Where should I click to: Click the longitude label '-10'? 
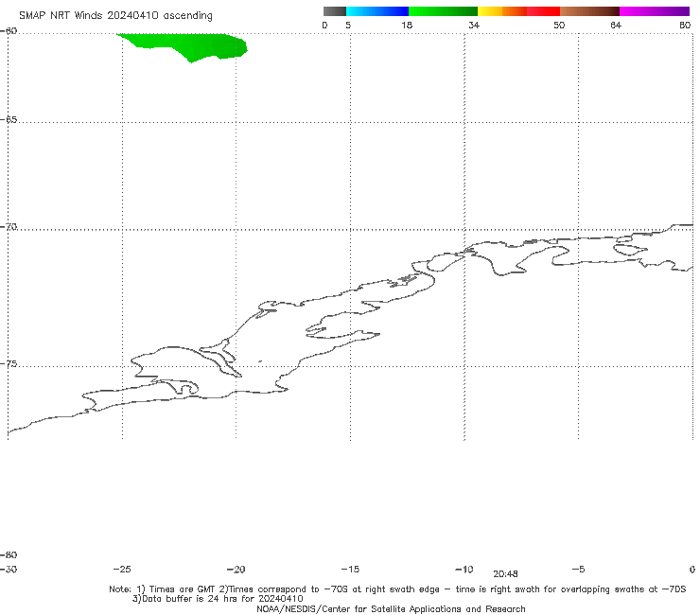464,569
